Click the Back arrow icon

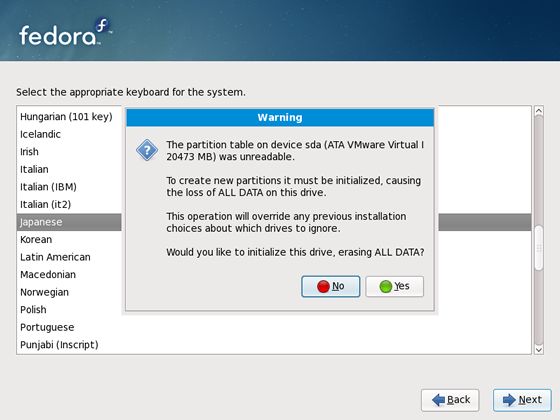[438, 400]
